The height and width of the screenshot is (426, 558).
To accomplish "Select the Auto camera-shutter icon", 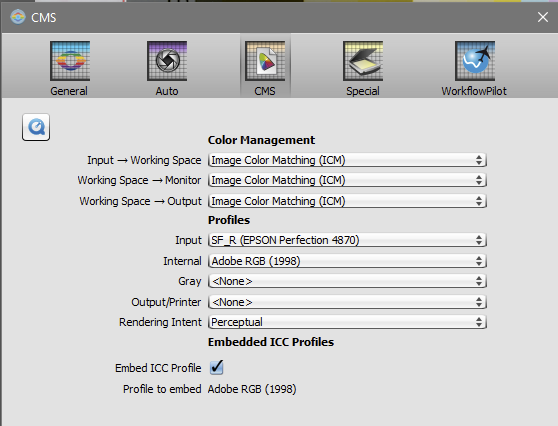I will [x=167, y=61].
